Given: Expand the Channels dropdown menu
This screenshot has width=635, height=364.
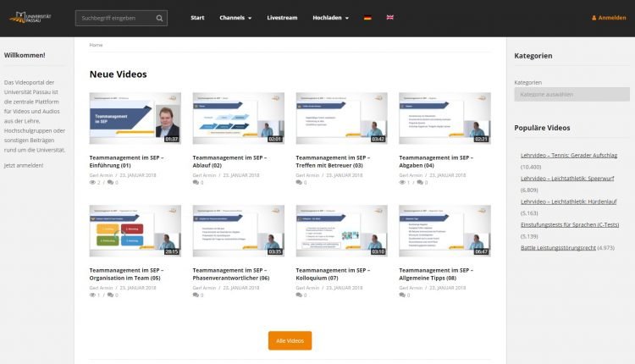Looking at the screenshot, I should pyautogui.click(x=235, y=18).
